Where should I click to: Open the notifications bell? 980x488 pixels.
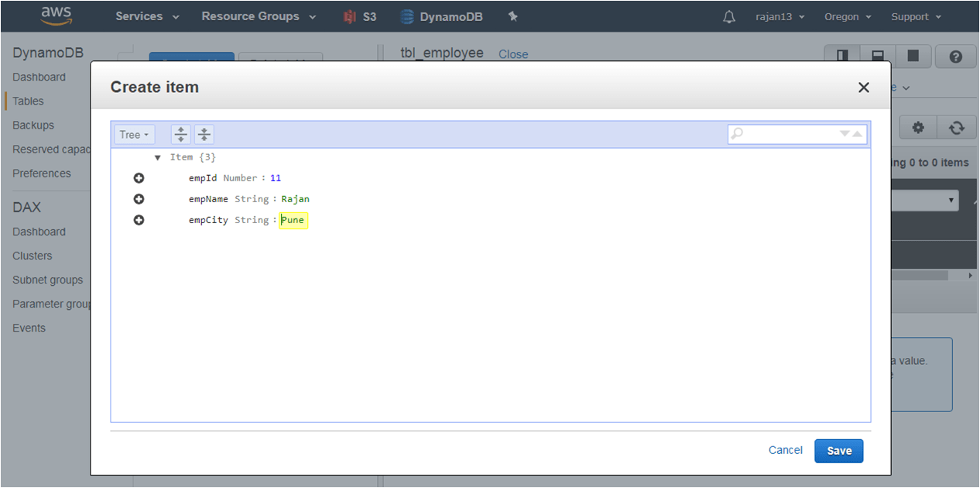728,16
